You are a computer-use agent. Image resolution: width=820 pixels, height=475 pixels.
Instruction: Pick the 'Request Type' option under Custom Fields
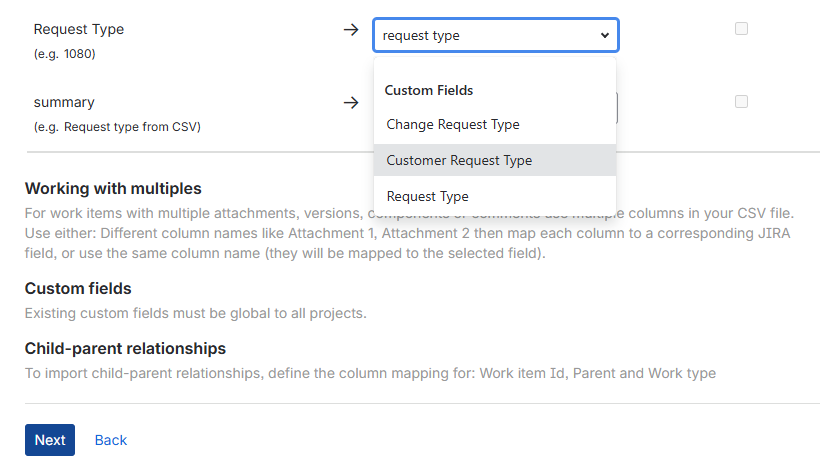[428, 196]
